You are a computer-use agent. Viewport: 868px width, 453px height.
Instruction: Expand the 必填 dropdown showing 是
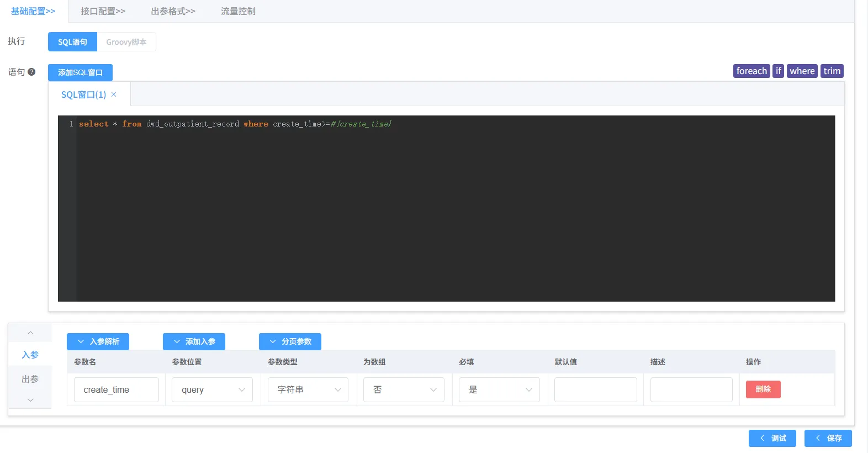(x=499, y=389)
